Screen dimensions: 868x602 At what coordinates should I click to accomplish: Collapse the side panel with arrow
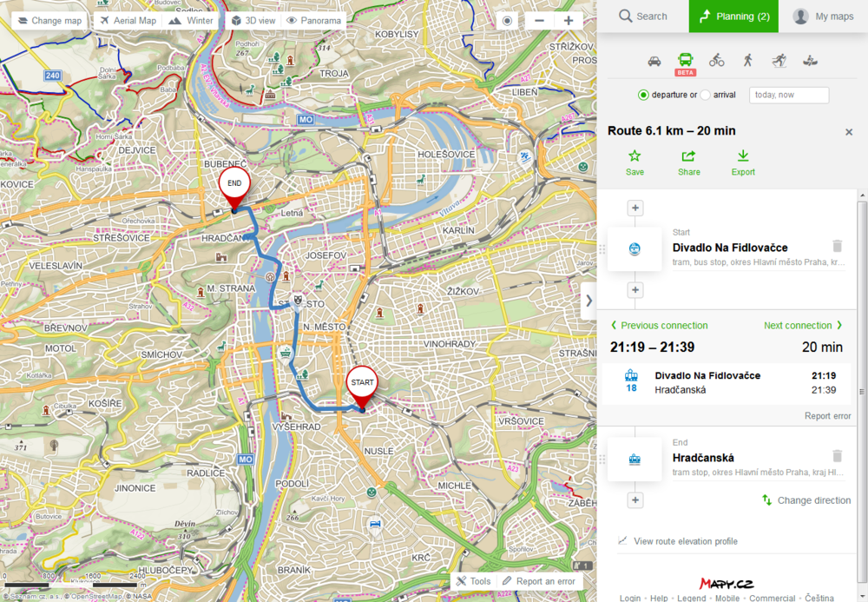pos(589,301)
